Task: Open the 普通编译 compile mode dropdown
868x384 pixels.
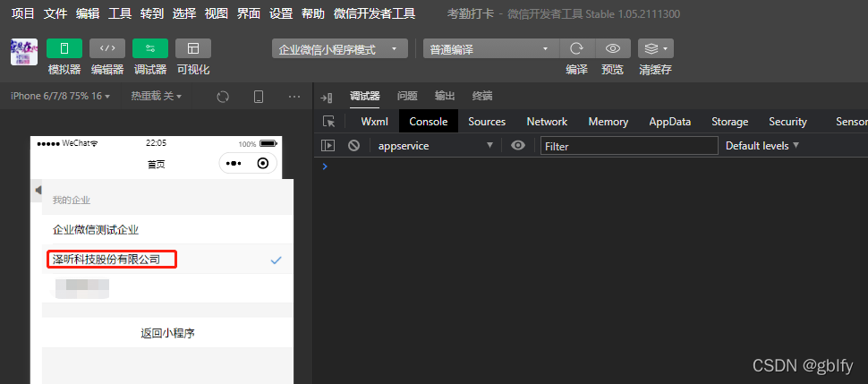Action: (x=491, y=48)
